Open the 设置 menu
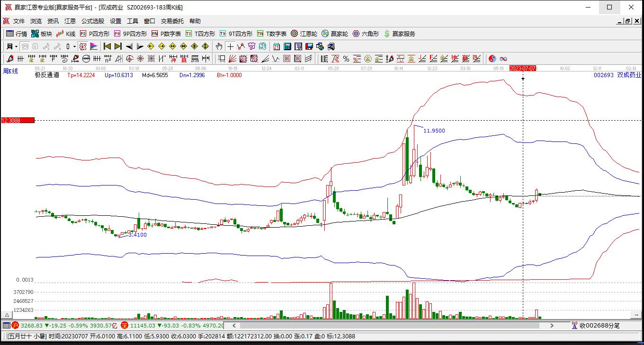644x345 pixels. click(x=116, y=21)
